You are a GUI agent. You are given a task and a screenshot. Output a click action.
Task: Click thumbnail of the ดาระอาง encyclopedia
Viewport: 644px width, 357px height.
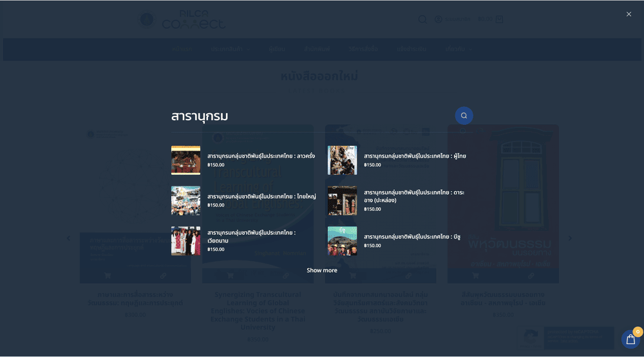coord(342,201)
